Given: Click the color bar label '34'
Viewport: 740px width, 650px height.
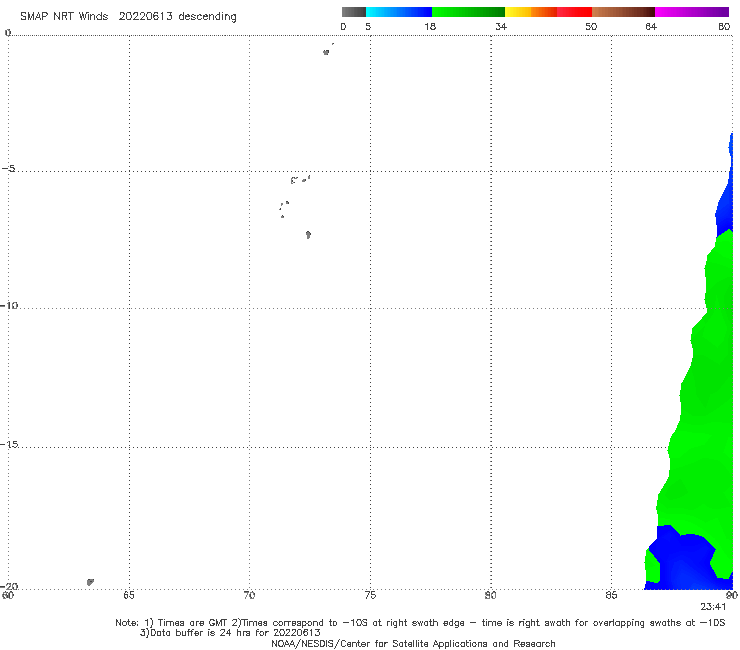Looking at the screenshot, I should (x=501, y=26).
